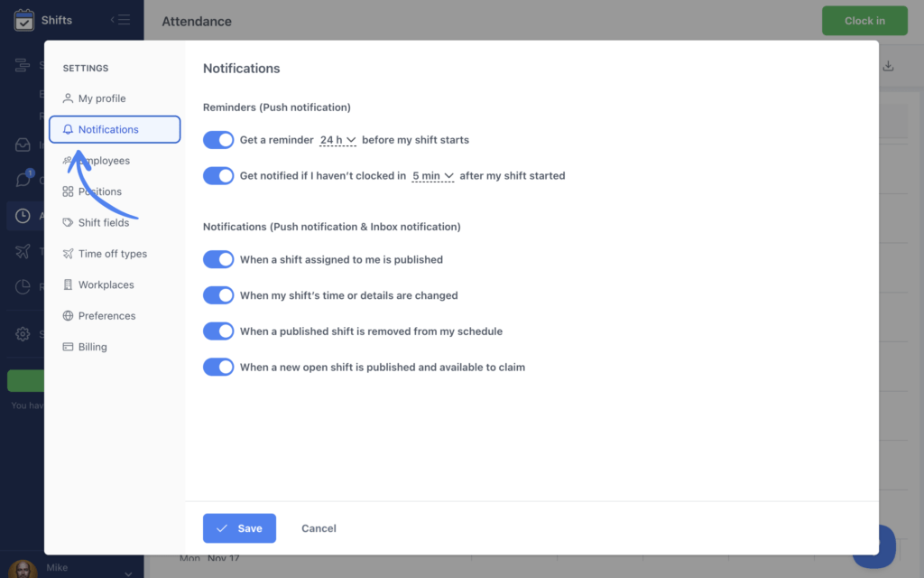Image resolution: width=924 pixels, height=578 pixels.
Task: Select the Workplaces settings section
Action: (106, 284)
